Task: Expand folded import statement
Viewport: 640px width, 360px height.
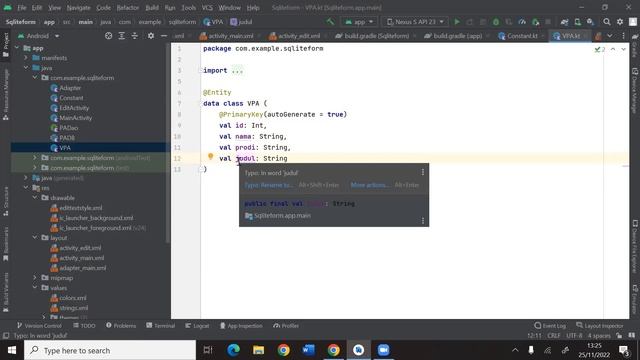Action: [x=237, y=71]
